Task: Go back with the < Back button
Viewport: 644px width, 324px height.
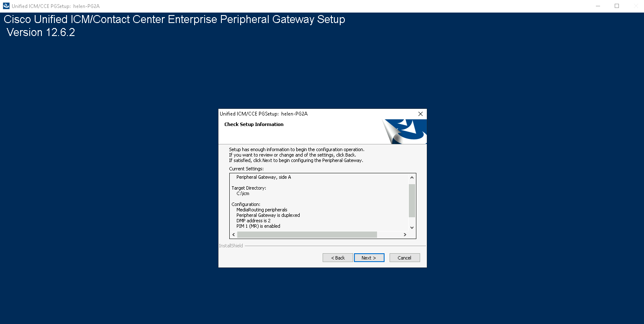Action: click(338, 258)
